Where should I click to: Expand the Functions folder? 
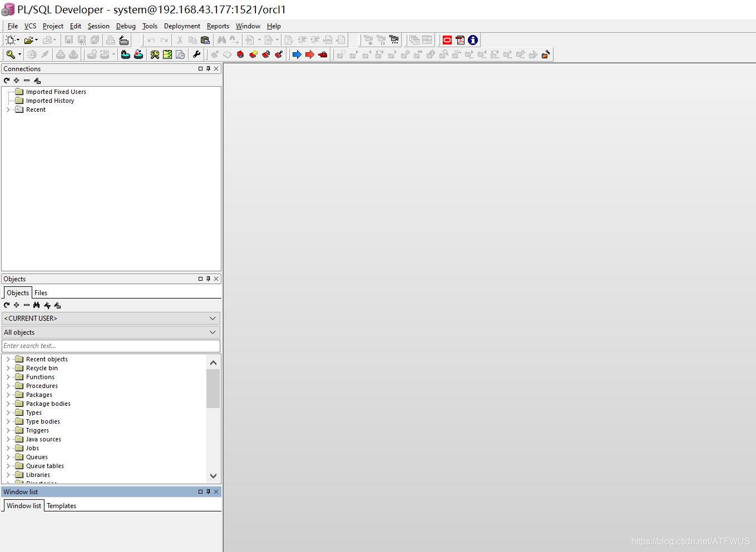[8, 377]
